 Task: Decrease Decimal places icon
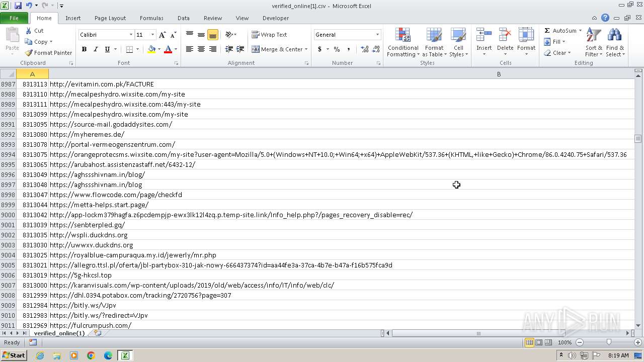coord(376,49)
